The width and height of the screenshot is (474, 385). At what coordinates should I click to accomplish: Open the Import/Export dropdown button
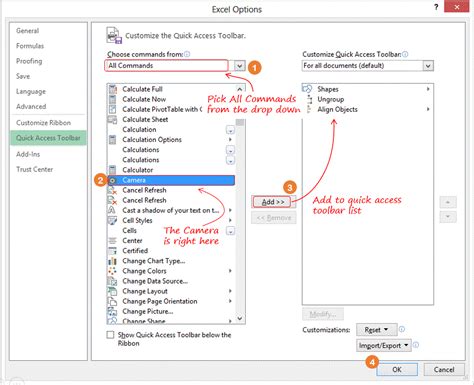pos(384,345)
